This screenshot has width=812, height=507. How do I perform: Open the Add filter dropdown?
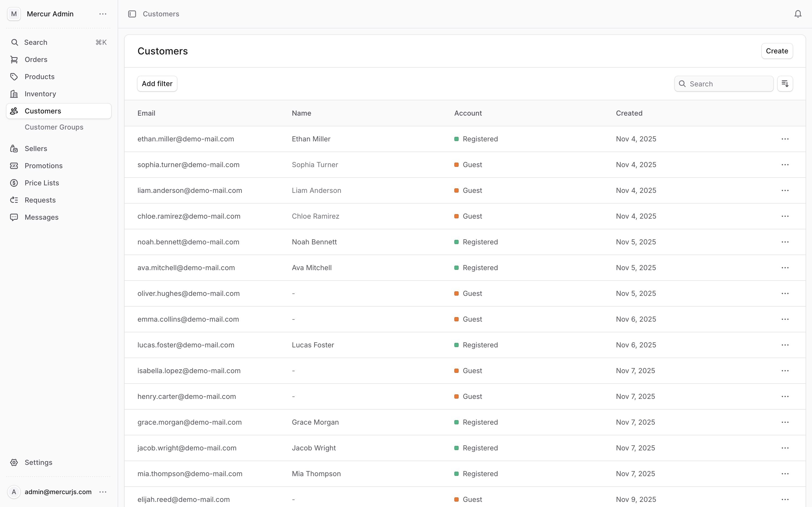[x=157, y=83]
